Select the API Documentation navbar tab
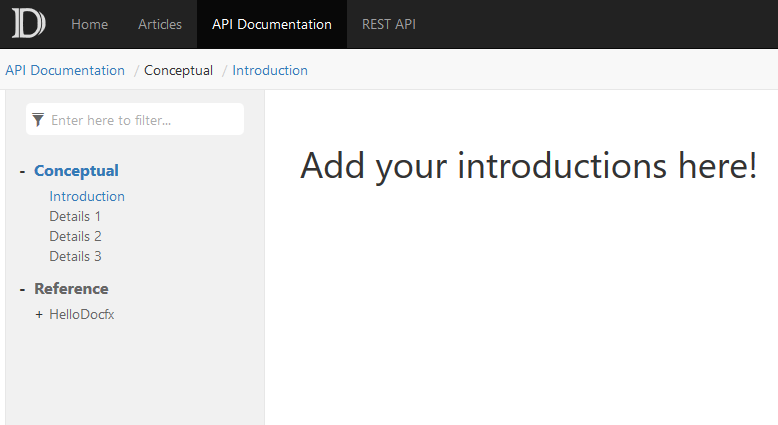This screenshot has height=425, width=778. 272,24
